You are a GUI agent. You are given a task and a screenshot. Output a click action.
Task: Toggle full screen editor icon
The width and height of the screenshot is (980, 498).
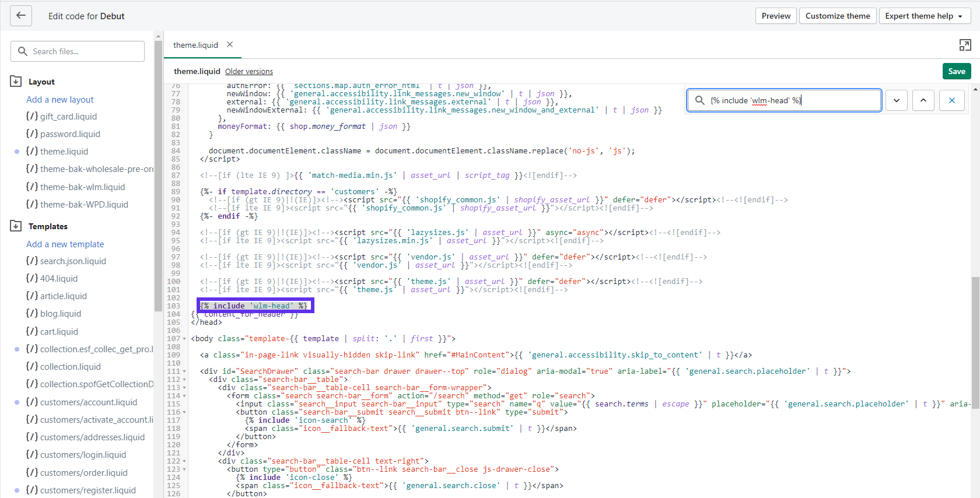click(965, 45)
